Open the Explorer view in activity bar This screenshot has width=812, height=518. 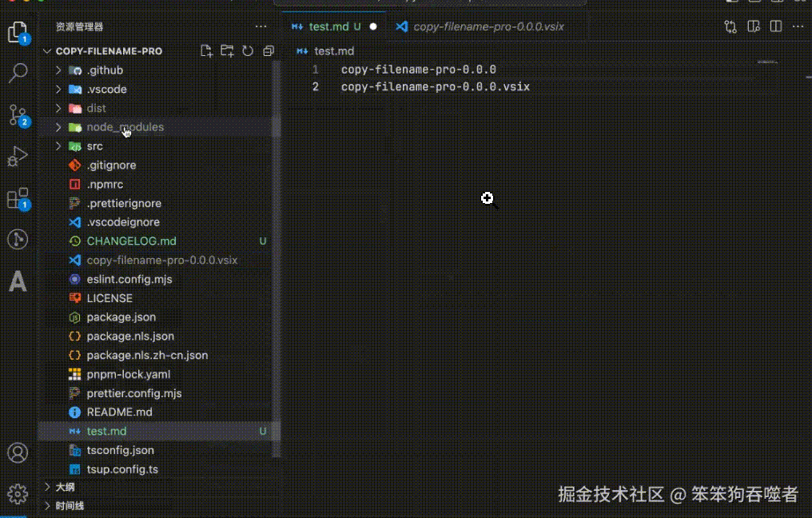tap(18, 32)
